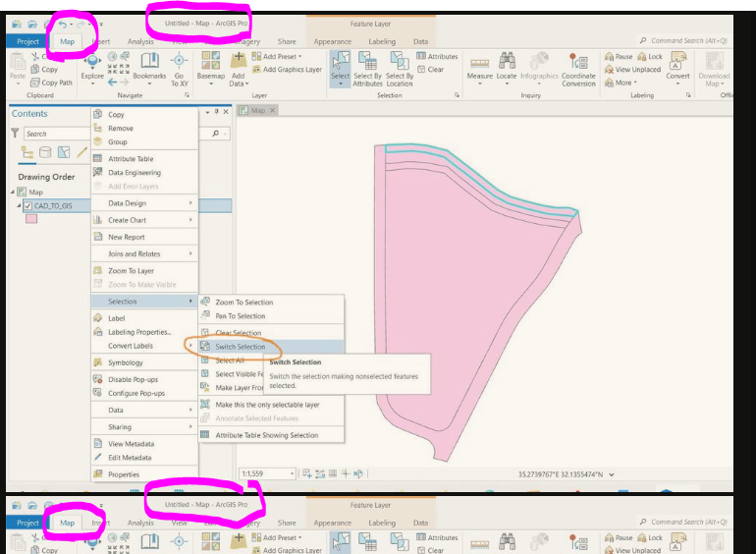
Task: Open Coordinate Conversion in the upper ribbon
Action: [578, 70]
